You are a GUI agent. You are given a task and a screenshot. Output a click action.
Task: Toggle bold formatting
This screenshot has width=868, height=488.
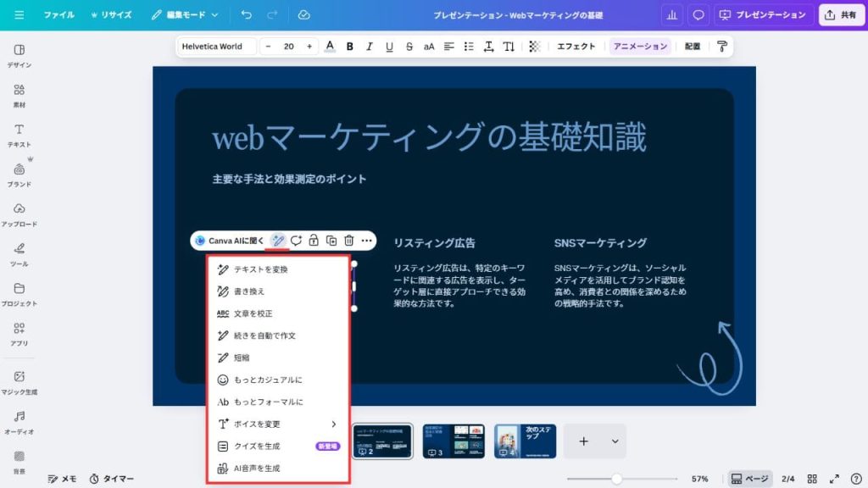click(x=349, y=47)
